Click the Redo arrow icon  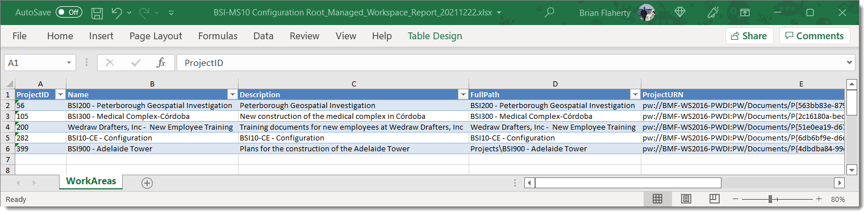pyautogui.click(x=144, y=12)
